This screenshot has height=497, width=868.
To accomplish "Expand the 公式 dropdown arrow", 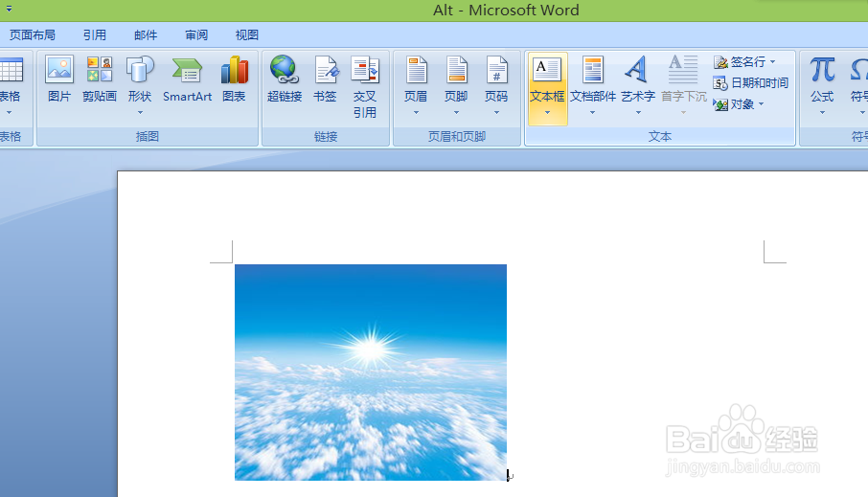I will pyautogui.click(x=822, y=113).
